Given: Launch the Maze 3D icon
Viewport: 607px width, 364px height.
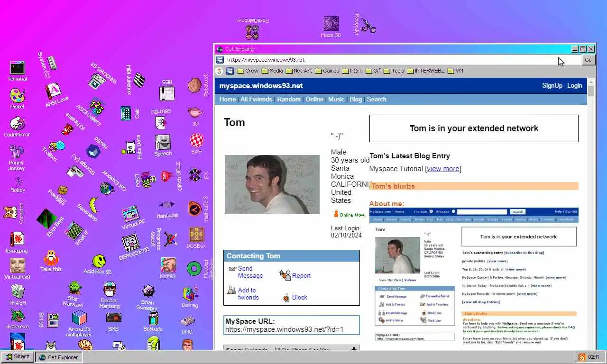Looking at the screenshot, I should pyautogui.click(x=331, y=27).
